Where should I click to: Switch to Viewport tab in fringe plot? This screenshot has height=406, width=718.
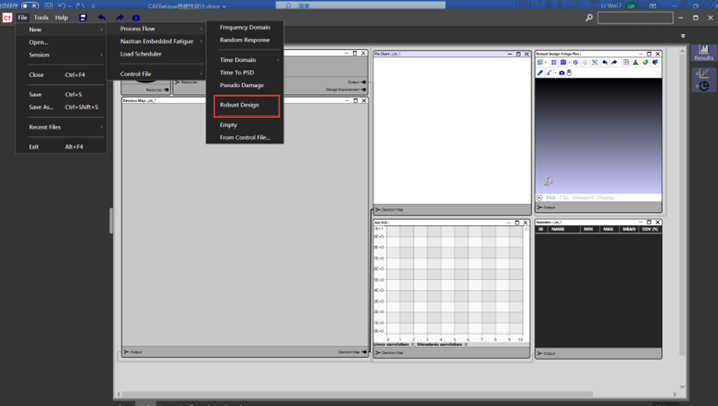(583, 198)
